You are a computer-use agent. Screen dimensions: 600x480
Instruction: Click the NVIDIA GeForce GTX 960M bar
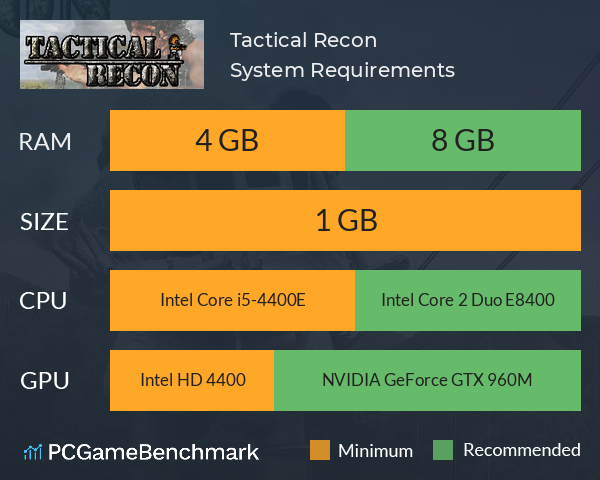point(427,380)
